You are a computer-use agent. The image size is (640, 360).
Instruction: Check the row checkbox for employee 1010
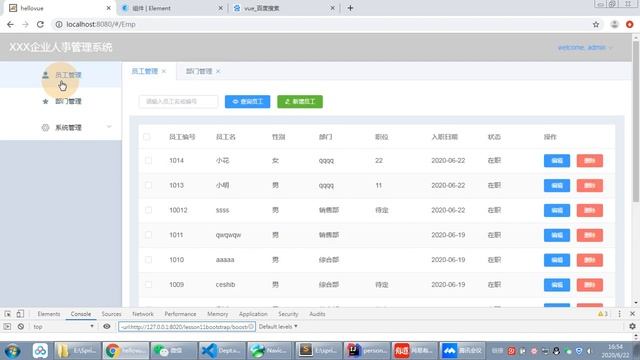(x=149, y=260)
